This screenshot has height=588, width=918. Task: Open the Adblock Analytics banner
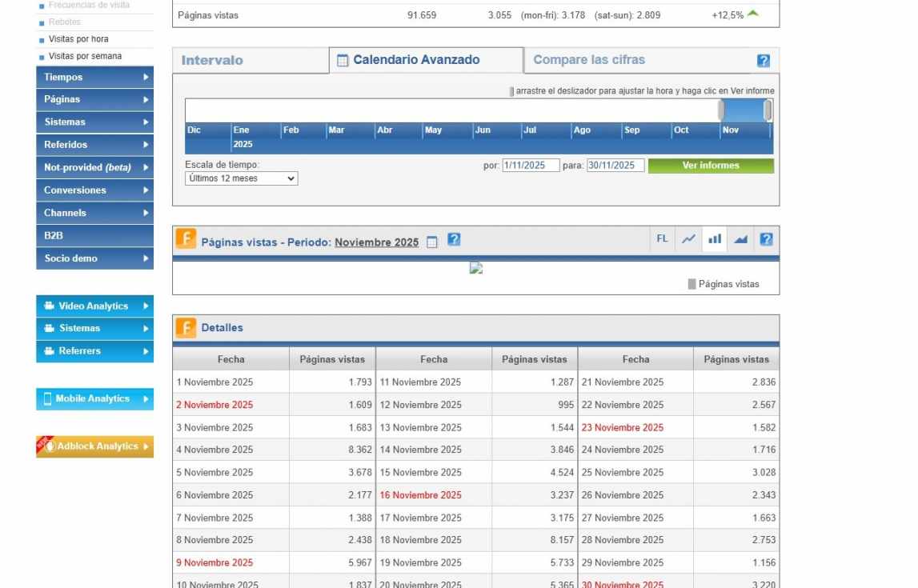94,446
